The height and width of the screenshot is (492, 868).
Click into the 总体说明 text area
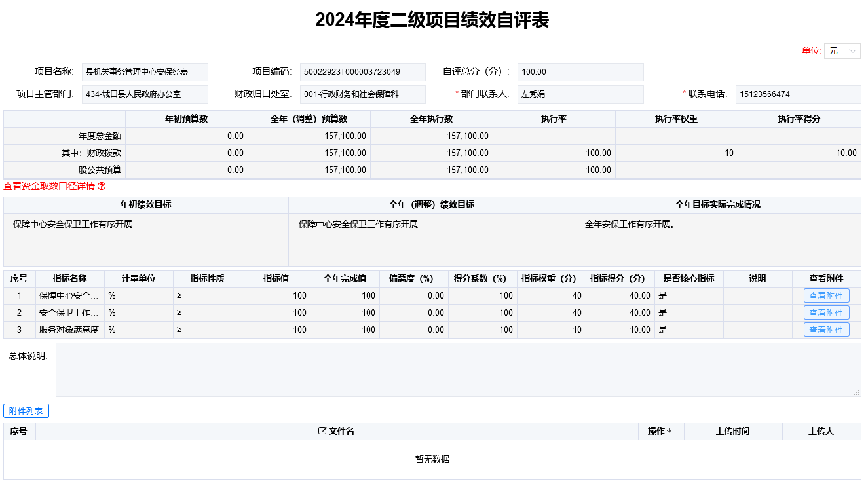pyautogui.click(x=457, y=369)
